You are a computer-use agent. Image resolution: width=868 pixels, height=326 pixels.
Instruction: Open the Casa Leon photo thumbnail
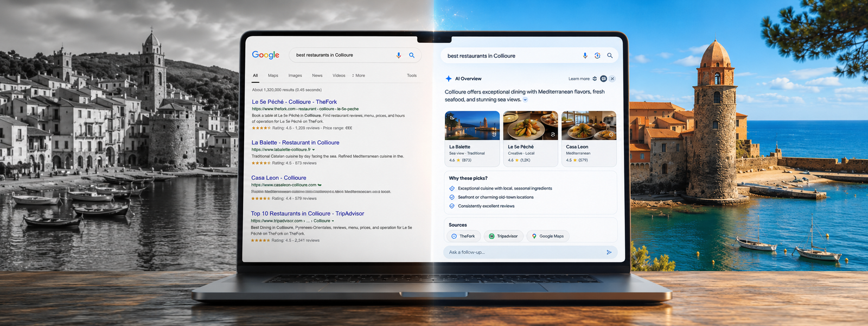(589, 126)
